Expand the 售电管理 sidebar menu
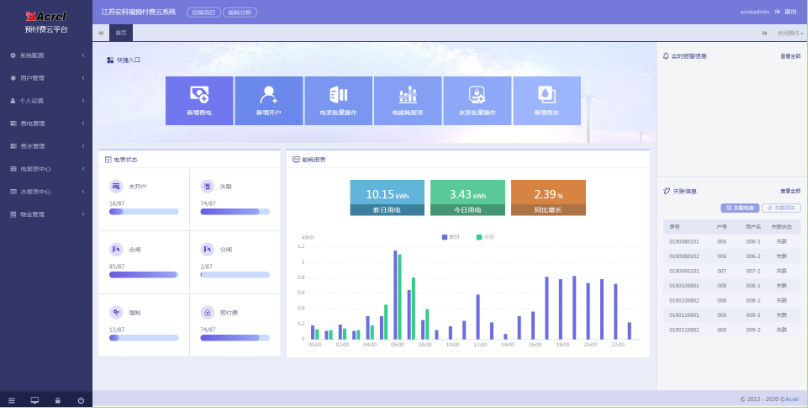The width and height of the screenshot is (808, 408). [45, 123]
